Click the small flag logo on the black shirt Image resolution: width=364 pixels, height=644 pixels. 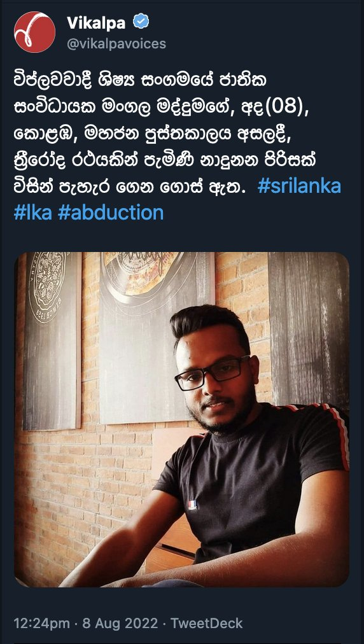193,505
